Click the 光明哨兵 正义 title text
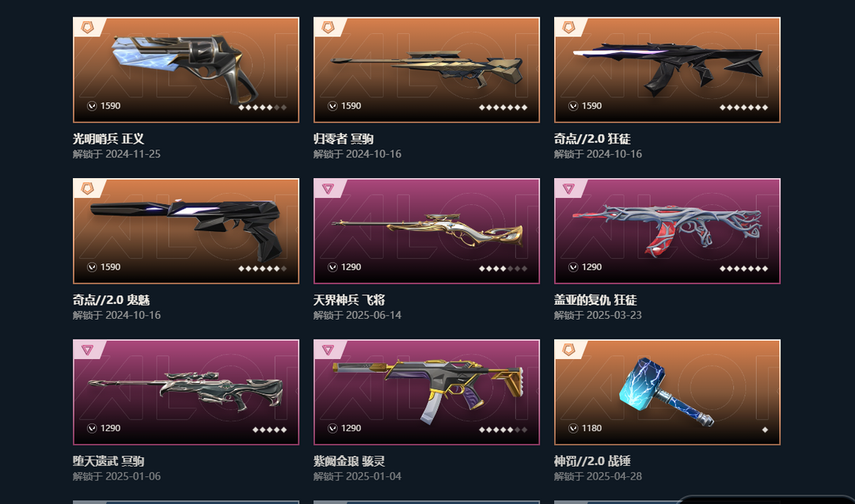Image resolution: width=855 pixels, height=504 pixels. click(108, 139)
